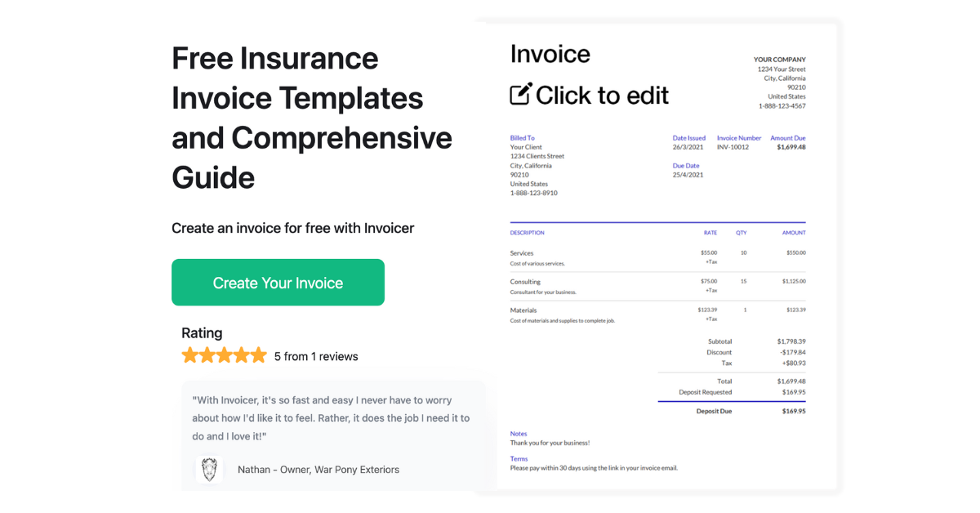980x513 pixels.
Task: Click the YOUR COMPANY address block
Action: (777, 82)
